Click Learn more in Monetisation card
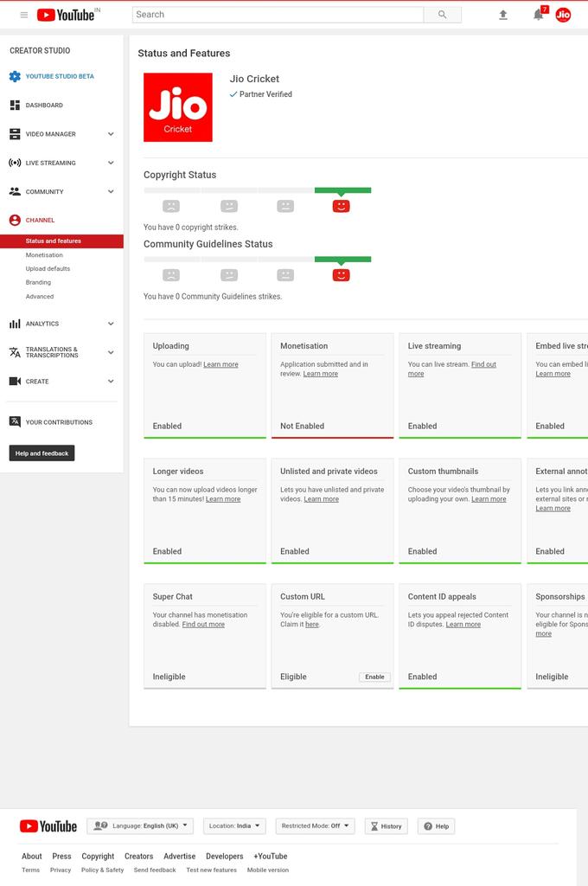Viewport: 588px width, 886px height. [320, 374]
